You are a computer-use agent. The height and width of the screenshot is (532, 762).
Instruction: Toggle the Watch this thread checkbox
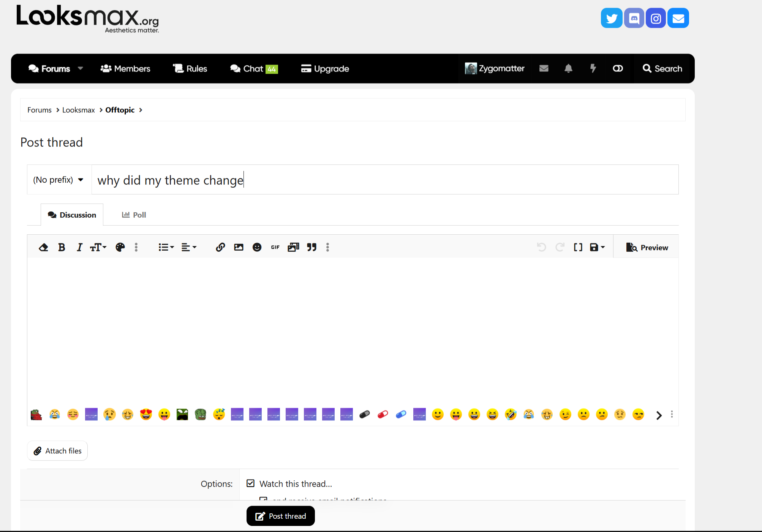[x=250, y=483]
